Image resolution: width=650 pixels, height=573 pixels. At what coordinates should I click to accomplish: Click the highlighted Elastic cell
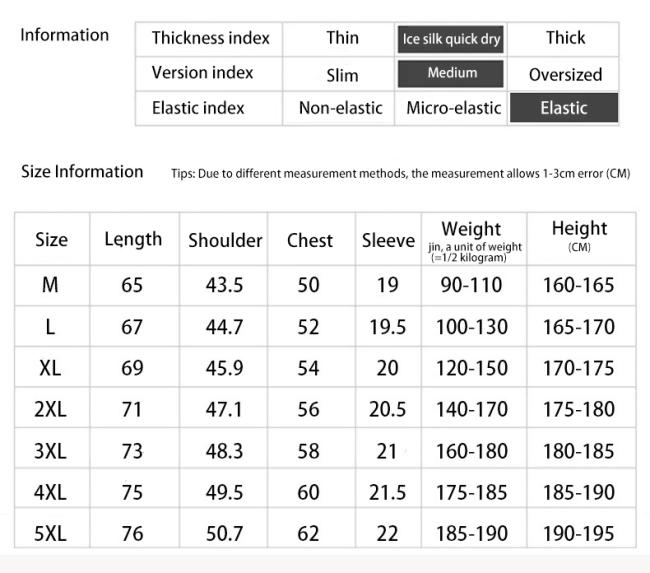click(x=564, y=108)
